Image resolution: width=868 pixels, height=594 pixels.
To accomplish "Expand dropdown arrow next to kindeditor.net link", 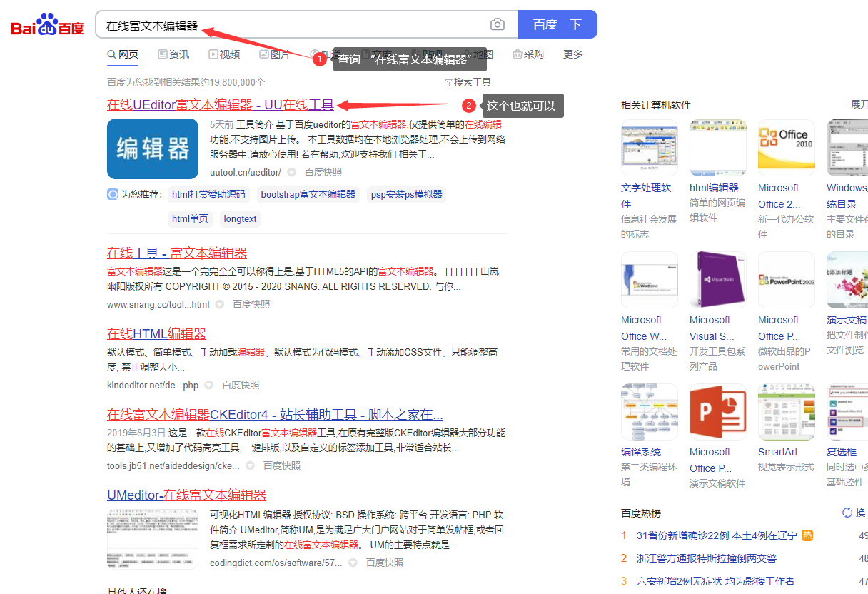I will coord(208,385).
